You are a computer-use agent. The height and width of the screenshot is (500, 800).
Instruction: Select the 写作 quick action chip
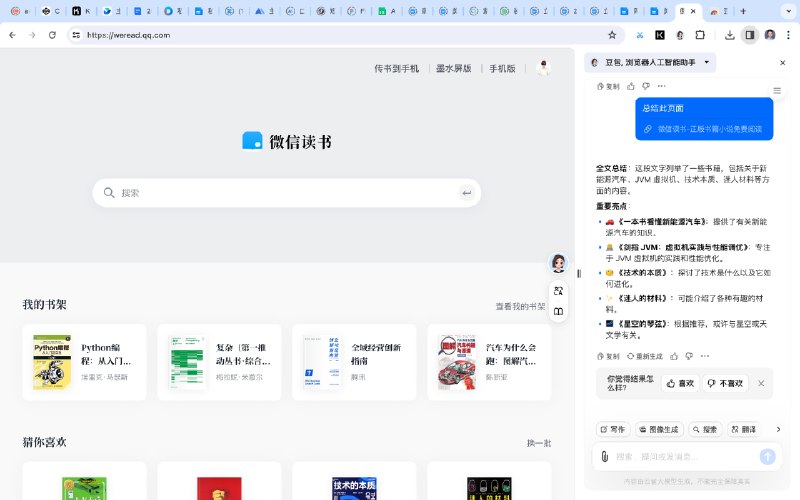[613, 430]
